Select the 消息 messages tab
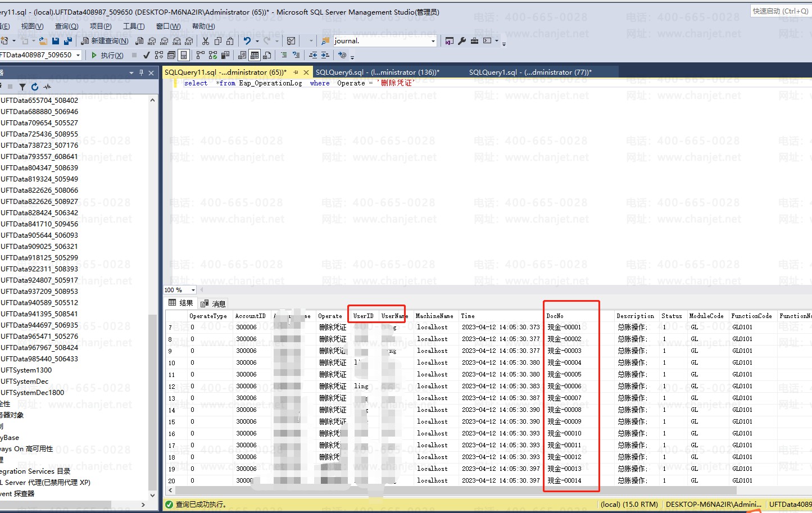 (214, 303)
